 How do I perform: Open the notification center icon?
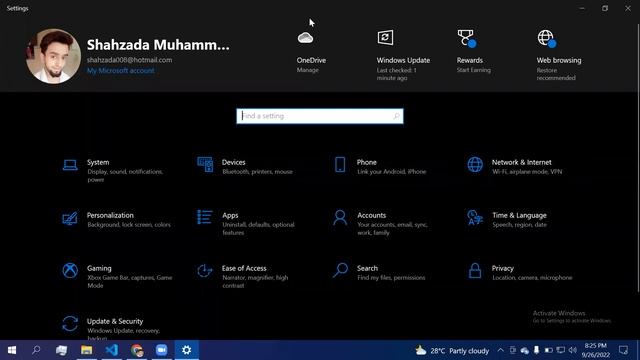tap(623, 350)
